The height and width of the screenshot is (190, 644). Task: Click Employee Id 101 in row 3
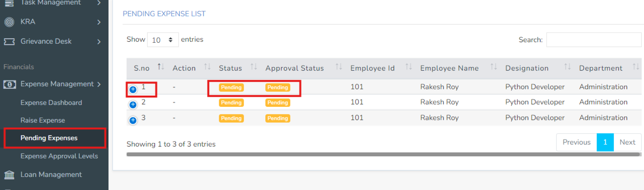click(357, 118)
